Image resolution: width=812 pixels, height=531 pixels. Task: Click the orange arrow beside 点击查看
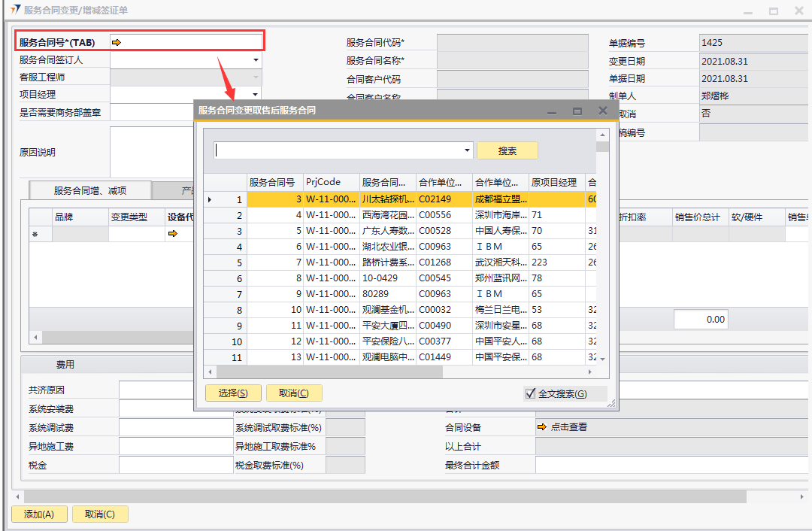click(541, 427)
